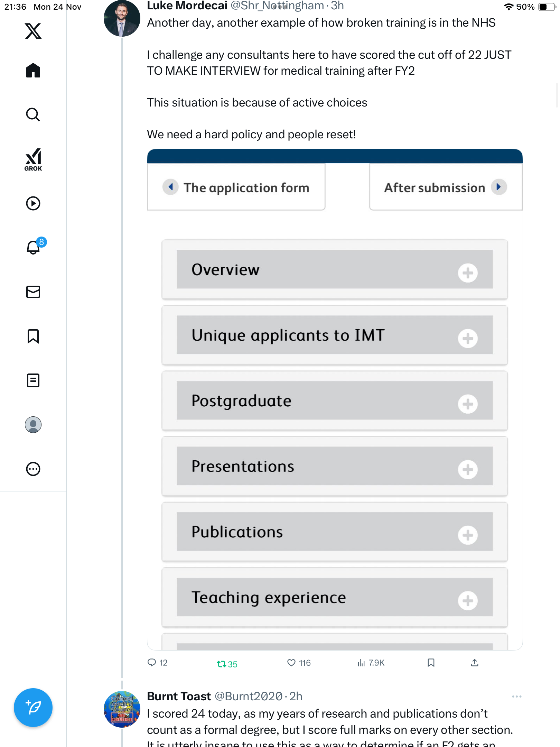Screen dimensions: 560x747
Task: Open the Burnt Toast profile name
Action: point(179,696)
